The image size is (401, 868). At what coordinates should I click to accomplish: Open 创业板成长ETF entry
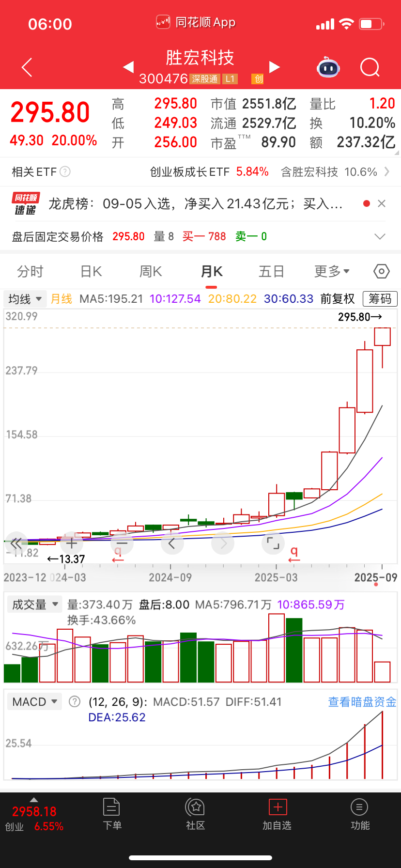point(209,171)
